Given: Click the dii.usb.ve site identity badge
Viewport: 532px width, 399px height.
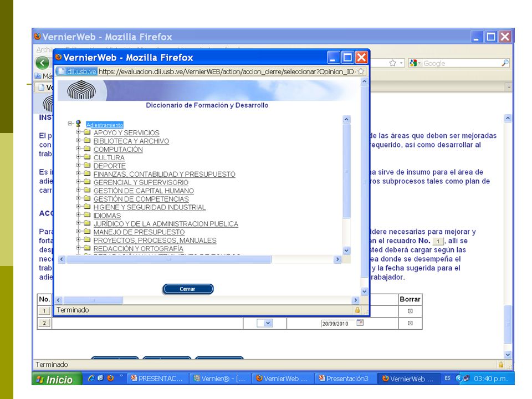Looking at the screenshot, I should [x=76, y=71].
